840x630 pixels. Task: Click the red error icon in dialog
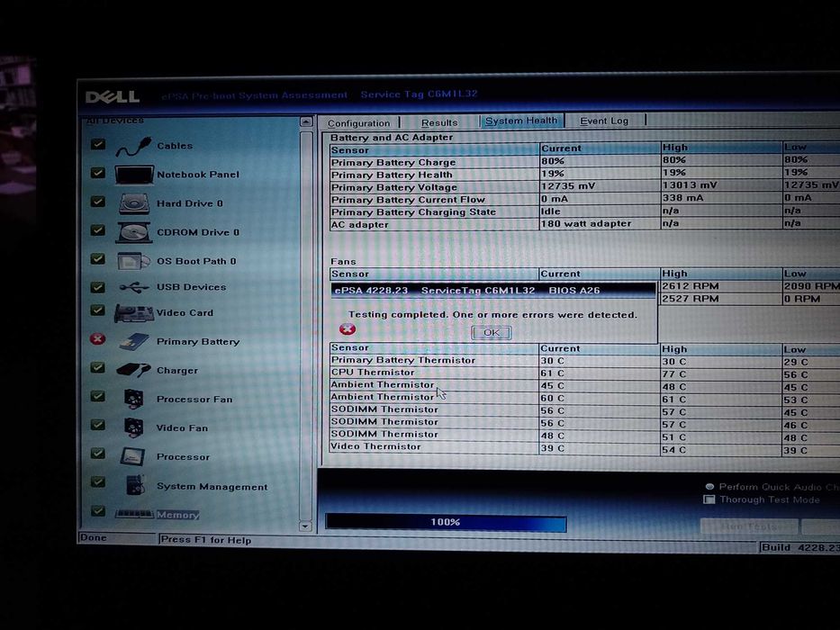348,328
